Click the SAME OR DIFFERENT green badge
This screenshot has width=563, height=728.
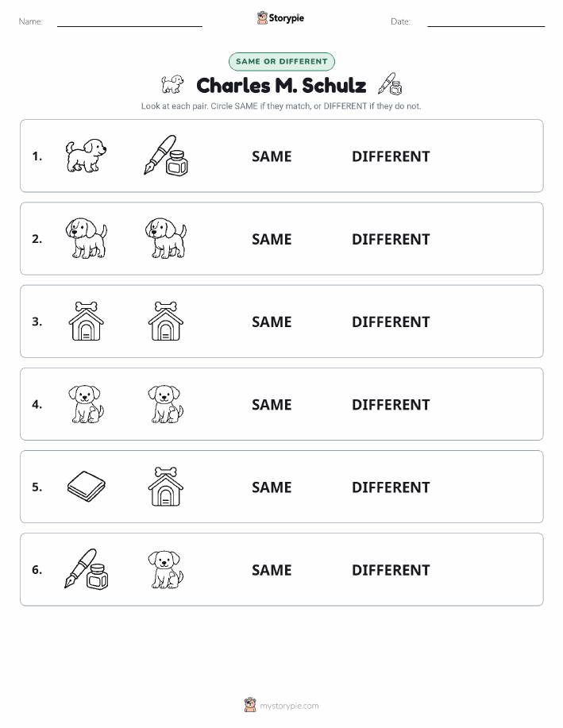[281, 61]
